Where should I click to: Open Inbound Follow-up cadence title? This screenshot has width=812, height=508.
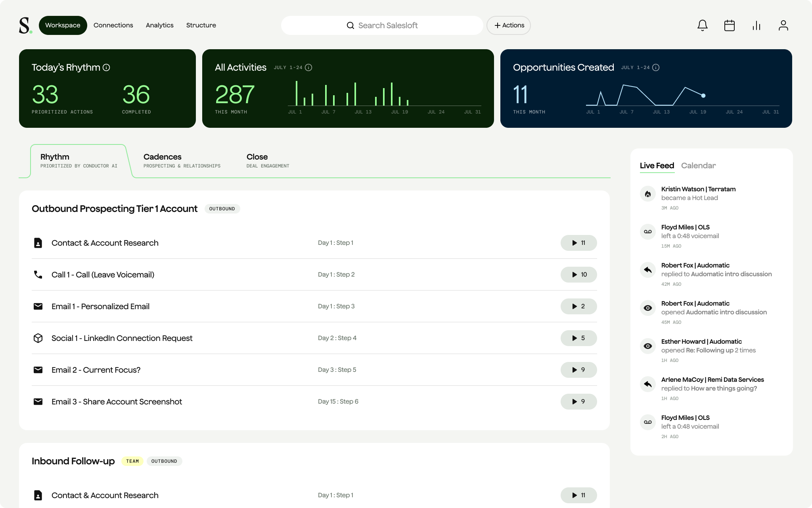[x=73, y=461]
